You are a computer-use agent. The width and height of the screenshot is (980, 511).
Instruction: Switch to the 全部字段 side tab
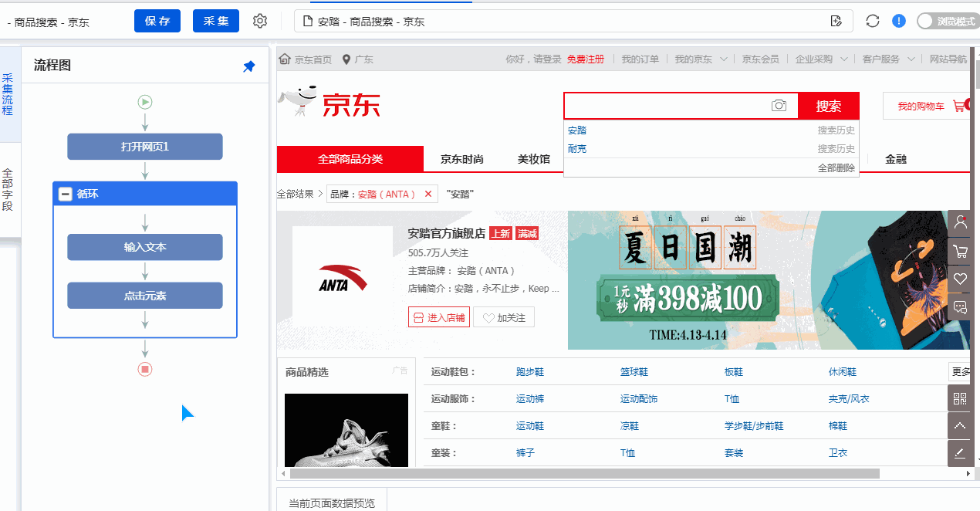(x=8, y=190)
